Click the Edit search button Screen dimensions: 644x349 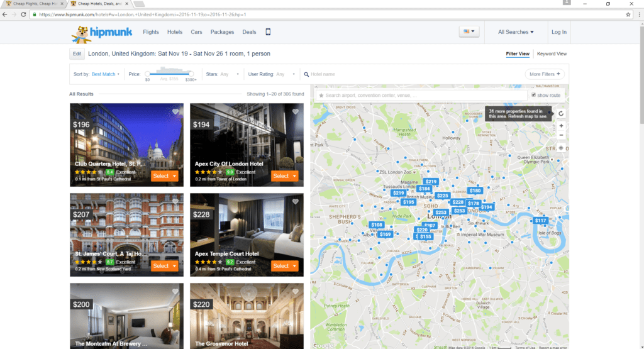(77, 54)
